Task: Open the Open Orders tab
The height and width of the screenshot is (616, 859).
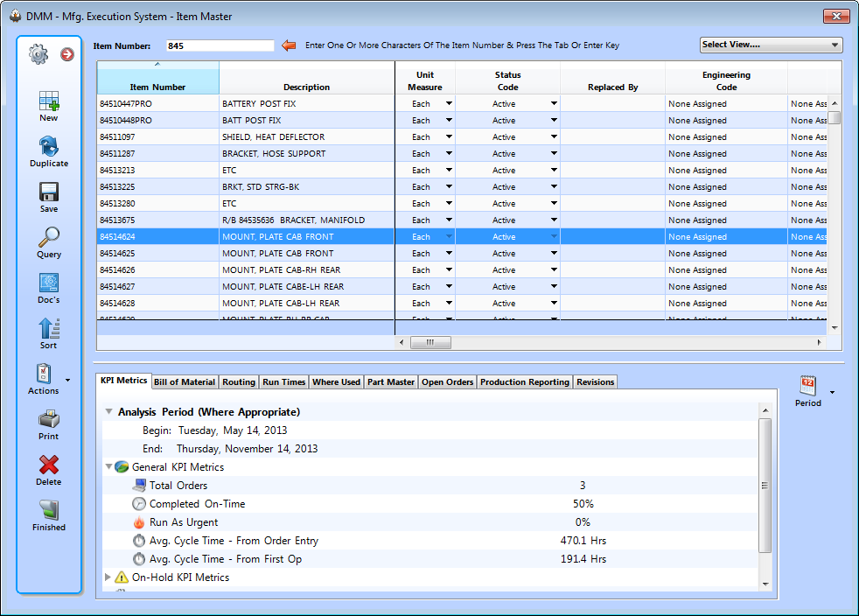Action: (x=448, y=382)
